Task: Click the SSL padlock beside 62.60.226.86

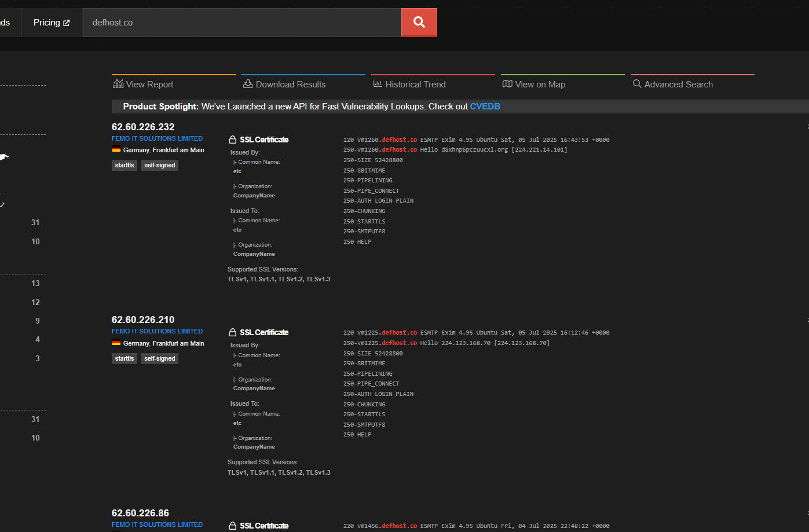Action: tap(232, 526)
